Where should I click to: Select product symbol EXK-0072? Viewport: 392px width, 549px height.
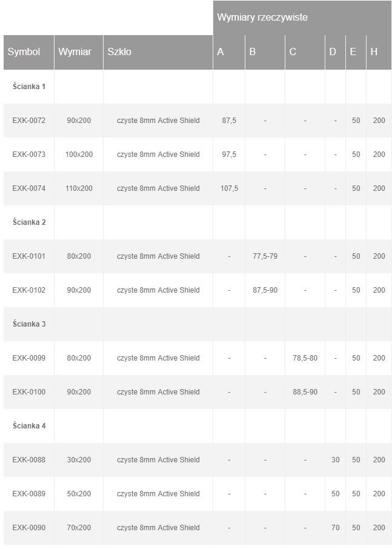click(x=29, y=121)
